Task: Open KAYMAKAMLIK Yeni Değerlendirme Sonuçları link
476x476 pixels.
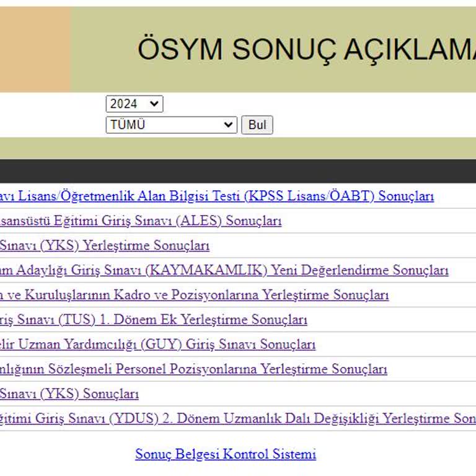Action: 224,270
